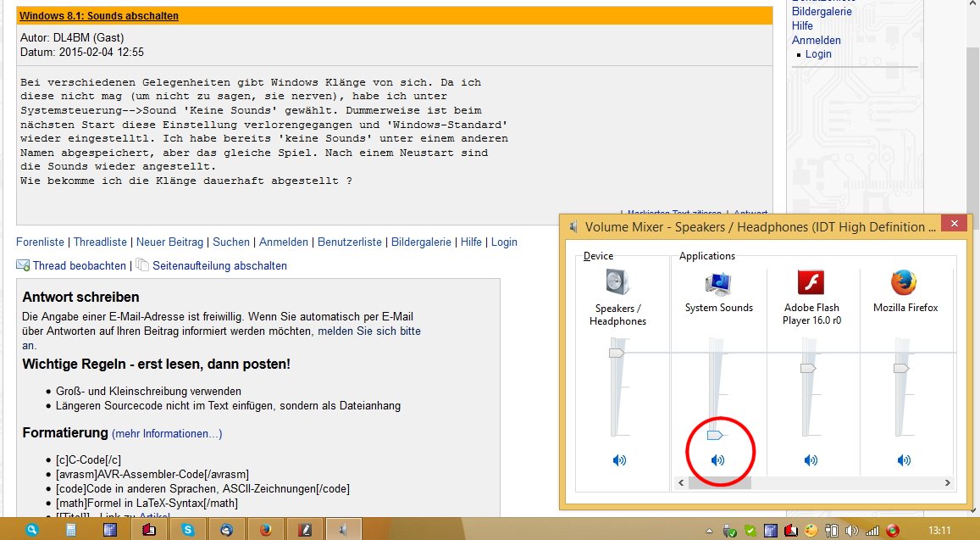Click Login in the thread navigation line
The width and height of the screenshot is (980, 540).
(x=504, y=242)
